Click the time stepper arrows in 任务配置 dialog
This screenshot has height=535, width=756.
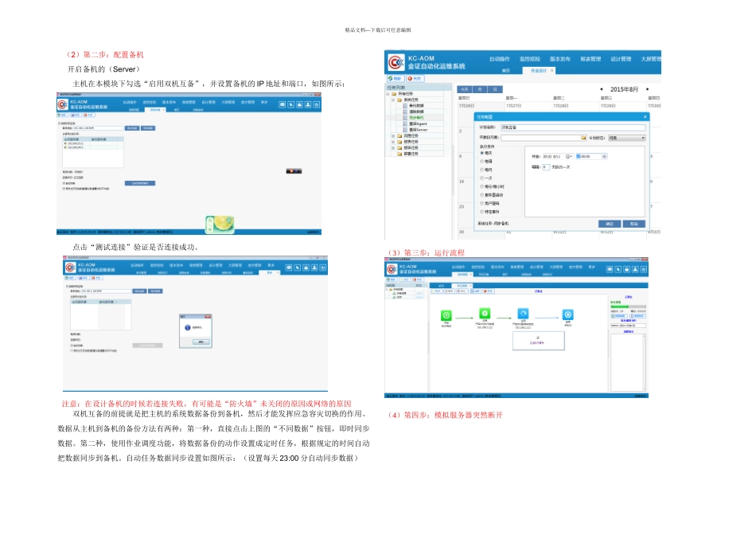click(604, 156)
